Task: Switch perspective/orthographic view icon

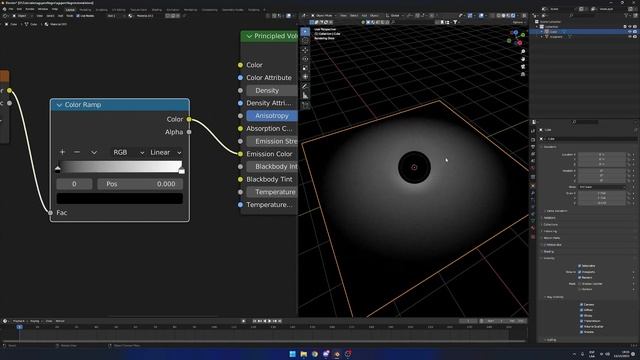Action: coord(523,74)
